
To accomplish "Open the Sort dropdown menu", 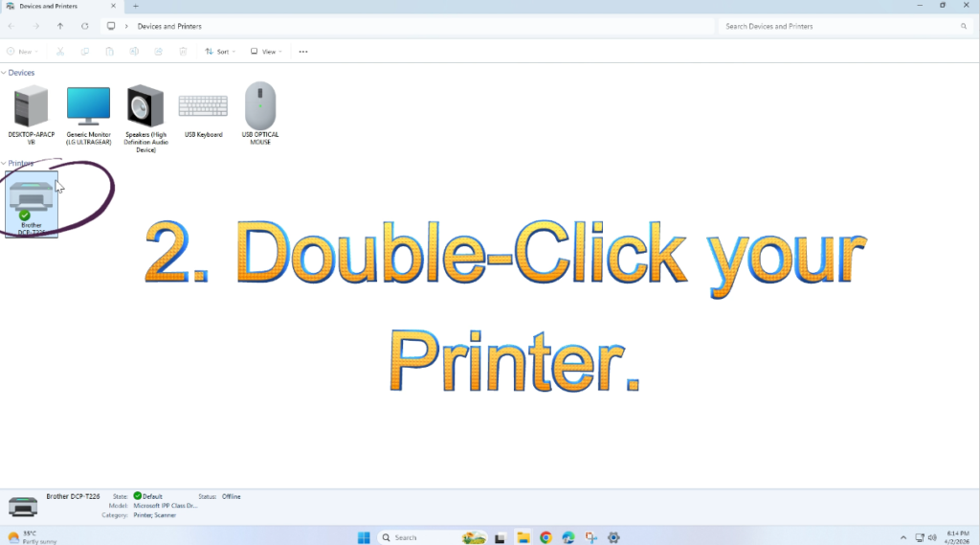I will point(220,52).
